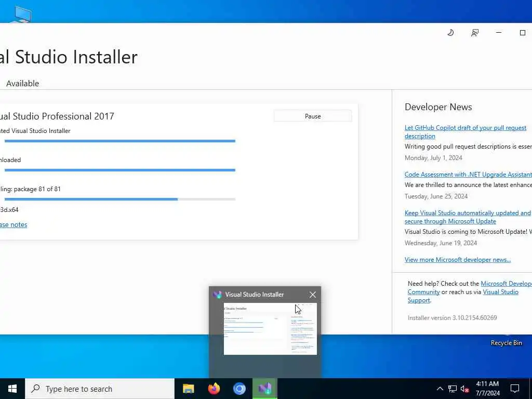This screenshot has width=532, height=399.
Task: Toggle the dark theme moon icon
Action: 450,33
